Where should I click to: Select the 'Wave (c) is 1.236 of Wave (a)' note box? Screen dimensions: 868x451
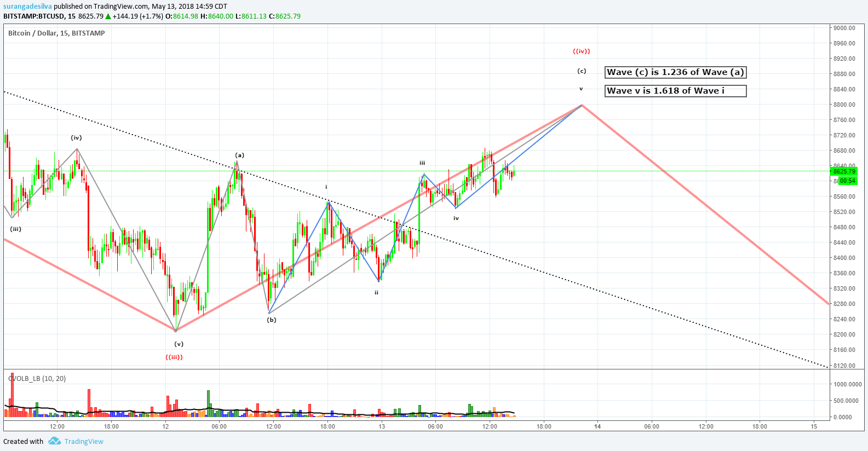click(676, 72)
